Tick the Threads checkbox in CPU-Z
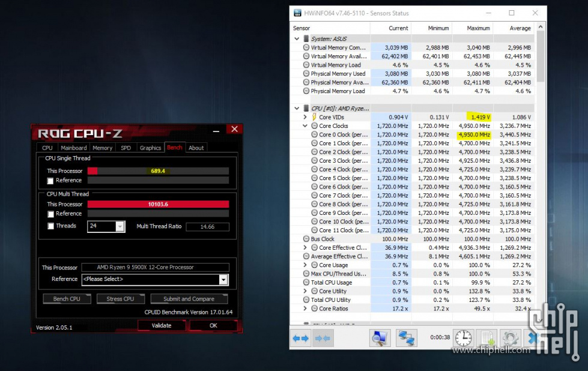Viewport: 588px width, 371px height. (50, 226)
